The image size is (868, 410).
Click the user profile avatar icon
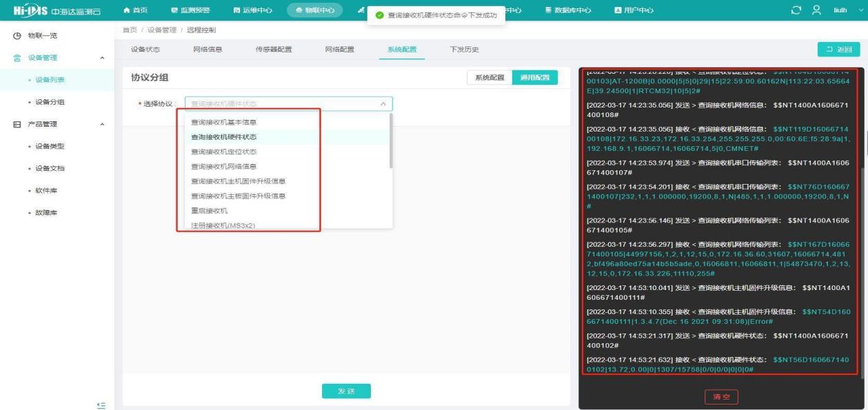[x=816, y=10]
